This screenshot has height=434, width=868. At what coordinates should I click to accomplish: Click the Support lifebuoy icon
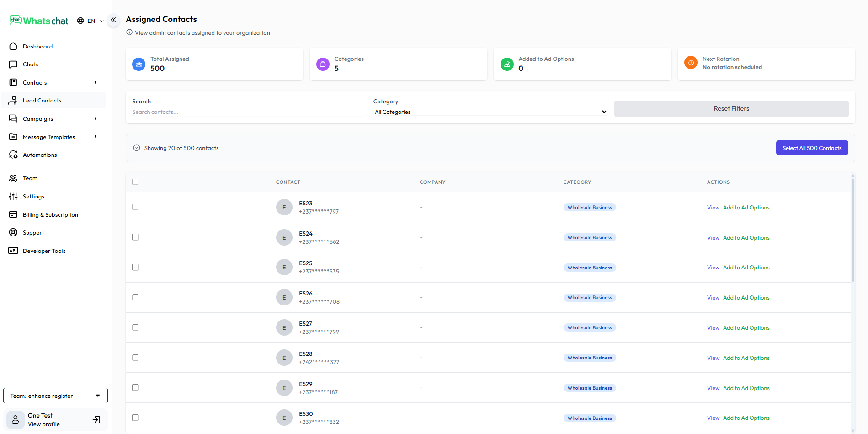click(13, 232)
